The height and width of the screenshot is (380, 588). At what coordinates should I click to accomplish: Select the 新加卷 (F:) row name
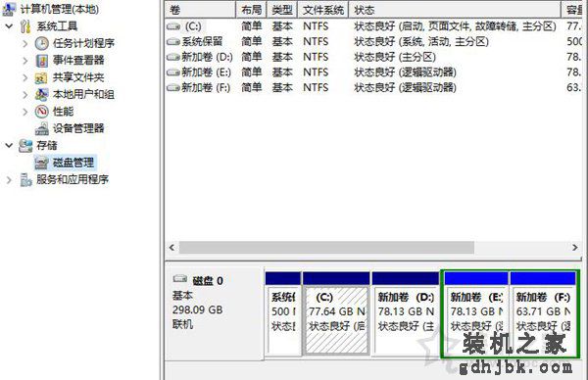coord(206,88)
